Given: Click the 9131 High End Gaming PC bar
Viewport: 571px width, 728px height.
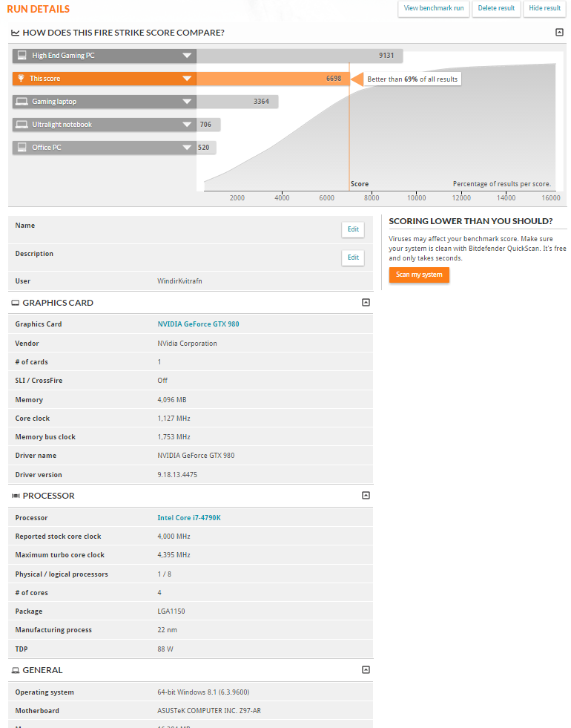Looking at the screenshot, I should click(300, 56).
